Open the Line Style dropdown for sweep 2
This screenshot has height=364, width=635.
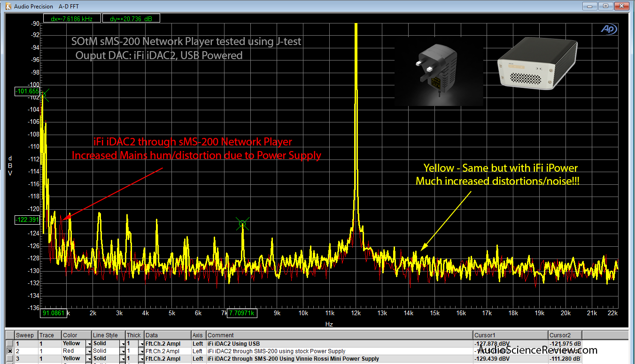click(x=123, y=351)
